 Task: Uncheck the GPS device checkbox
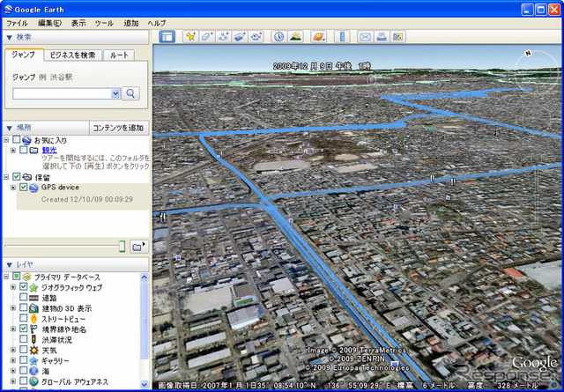pos(24,187)
